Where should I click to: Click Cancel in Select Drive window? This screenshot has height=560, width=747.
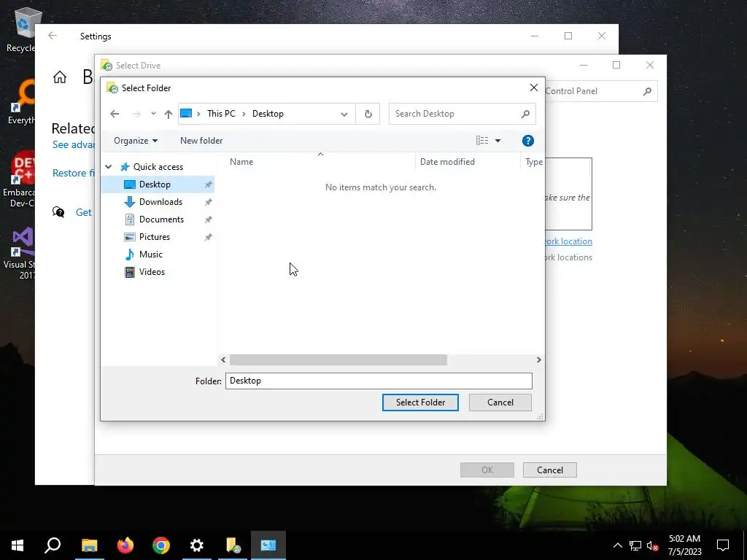click(550, 470)
